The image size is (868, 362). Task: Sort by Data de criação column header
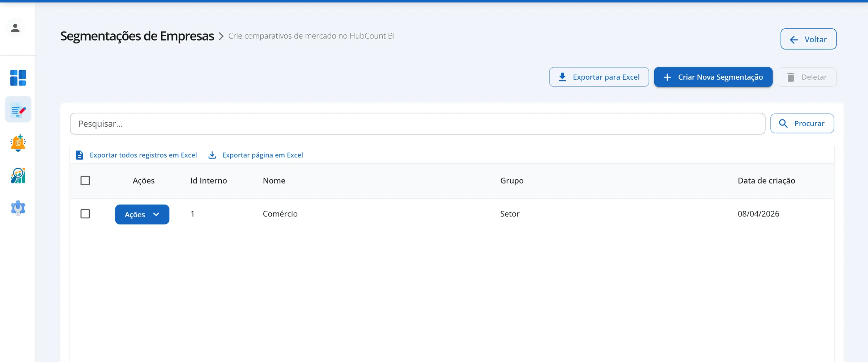coord(766,181)
